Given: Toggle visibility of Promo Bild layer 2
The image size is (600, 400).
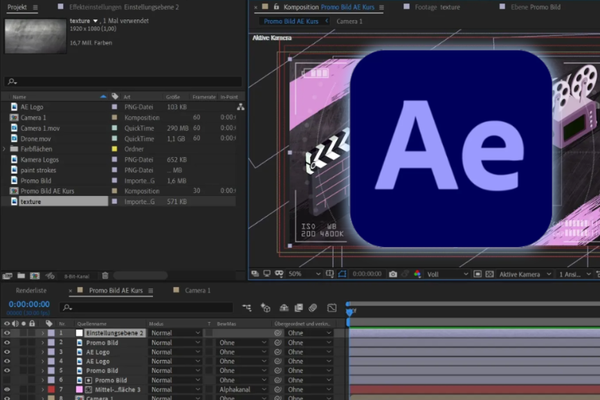Looking at the screenshot, I should [x=7, y=343].
